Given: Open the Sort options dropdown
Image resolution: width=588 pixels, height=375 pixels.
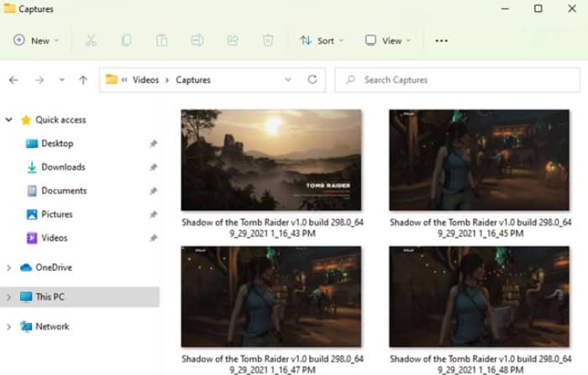Looking at the screenshot, I should 322,40.
